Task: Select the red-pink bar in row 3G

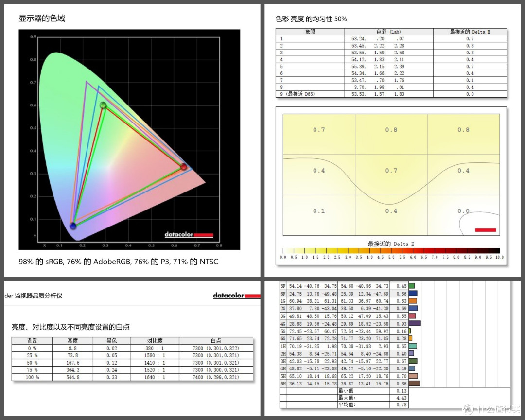Action: point(412,316)
